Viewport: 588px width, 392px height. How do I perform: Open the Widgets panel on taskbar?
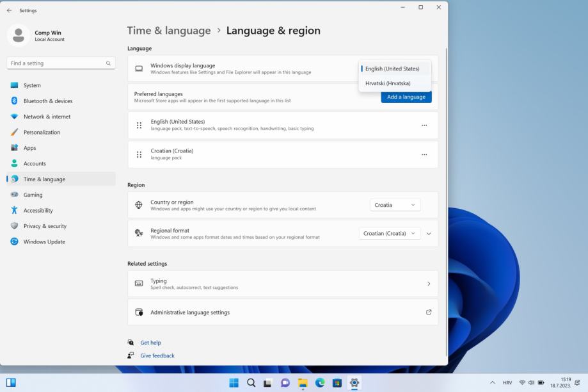tap(11, 382)
